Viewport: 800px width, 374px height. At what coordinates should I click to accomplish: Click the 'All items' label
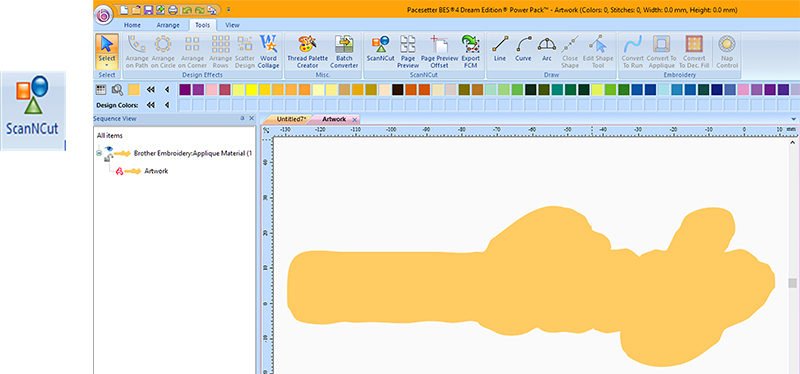[x=110, y=136]
